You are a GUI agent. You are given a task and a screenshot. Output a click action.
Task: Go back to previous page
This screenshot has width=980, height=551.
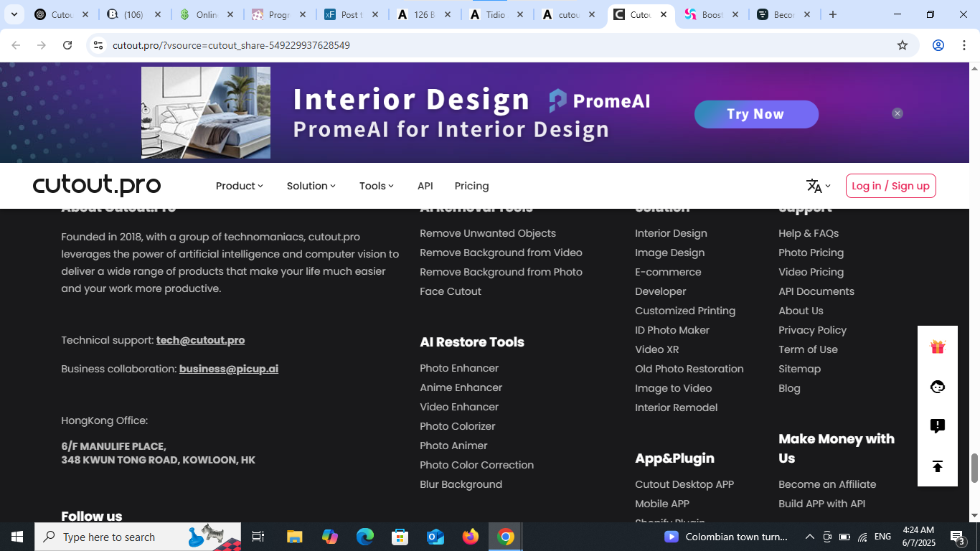[x=16, y=45]
